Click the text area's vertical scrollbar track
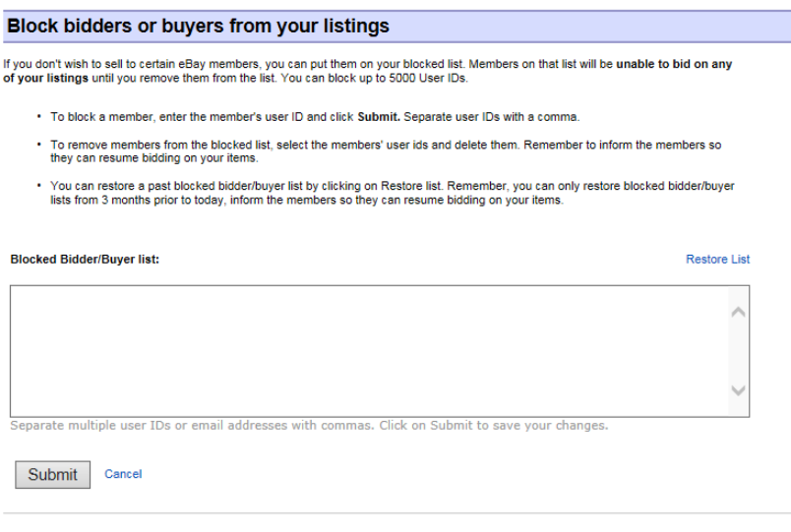Viewport: 791px width, 532px height. click(739, 351)
